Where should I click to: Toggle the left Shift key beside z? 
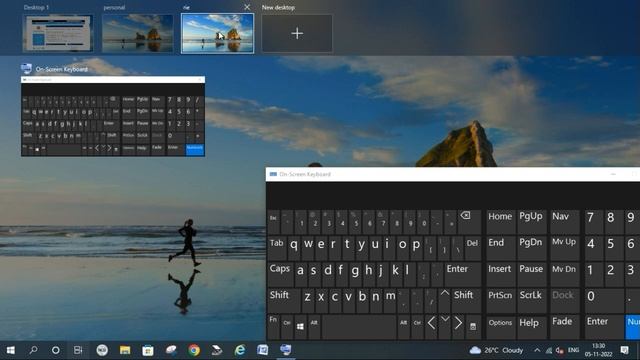pos(284,301)
